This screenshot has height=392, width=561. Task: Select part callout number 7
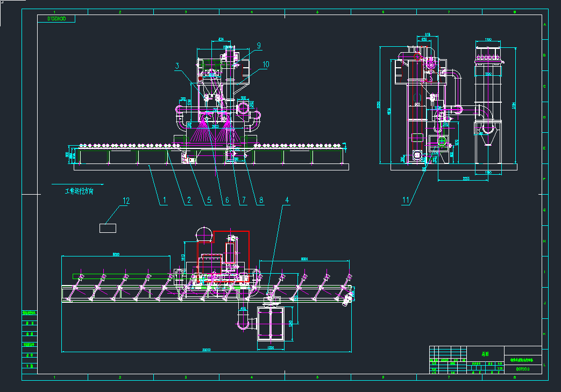click(x=244, y=201)
